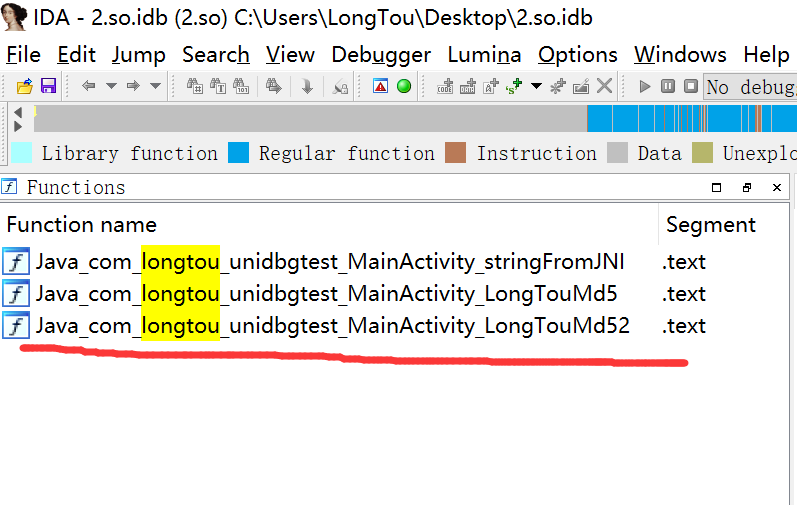Jump forward with the right arrow
Screen dimensions: 797x505
tap(133, 86)
